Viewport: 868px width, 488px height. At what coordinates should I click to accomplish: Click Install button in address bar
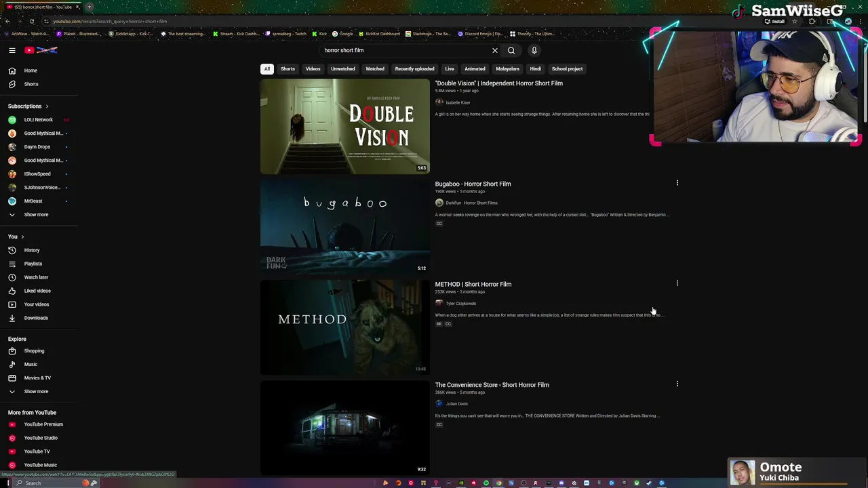[774, 22]
